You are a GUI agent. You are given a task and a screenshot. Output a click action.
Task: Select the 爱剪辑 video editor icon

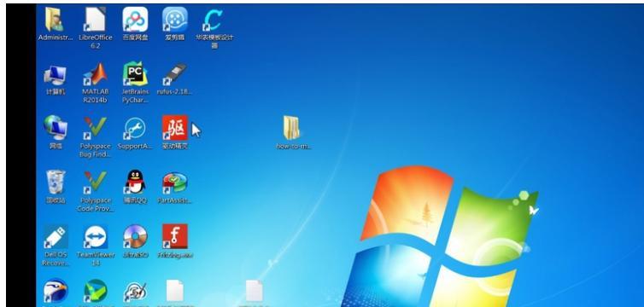pos(175,20)
